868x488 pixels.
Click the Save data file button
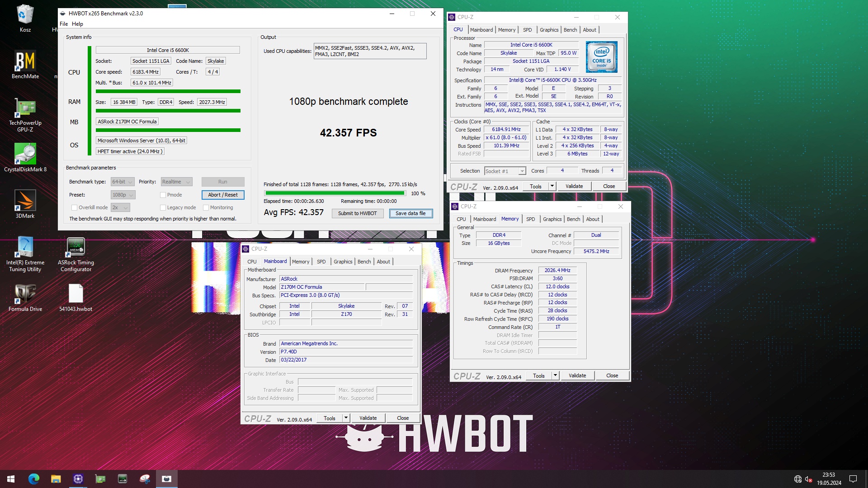[x=410, y=213]
